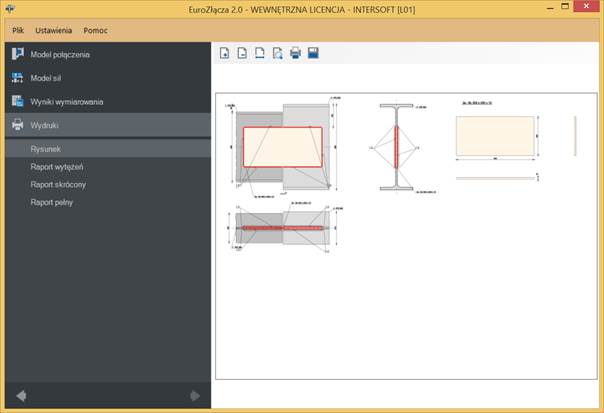Click the printer icon in toolbar

[295, 53]
